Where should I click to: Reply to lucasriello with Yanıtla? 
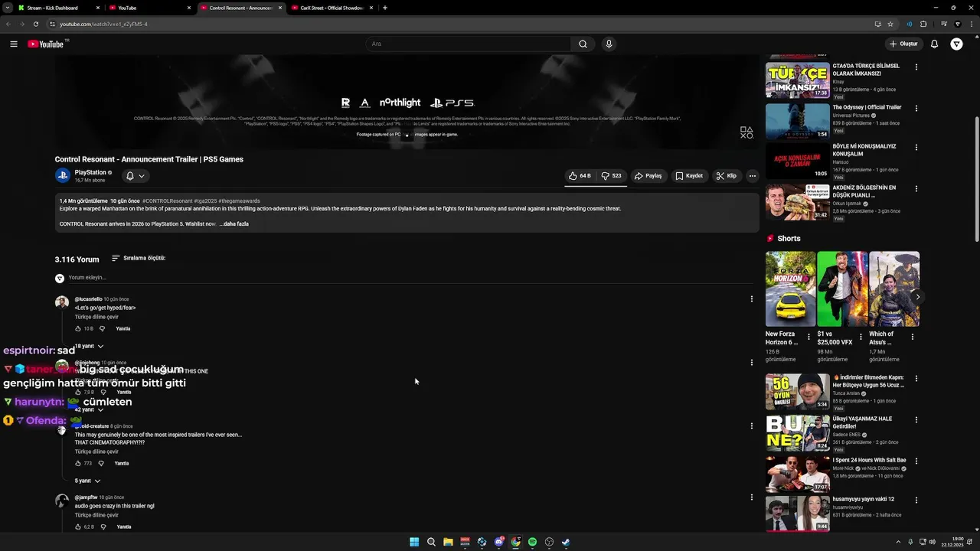pos(122,328)
